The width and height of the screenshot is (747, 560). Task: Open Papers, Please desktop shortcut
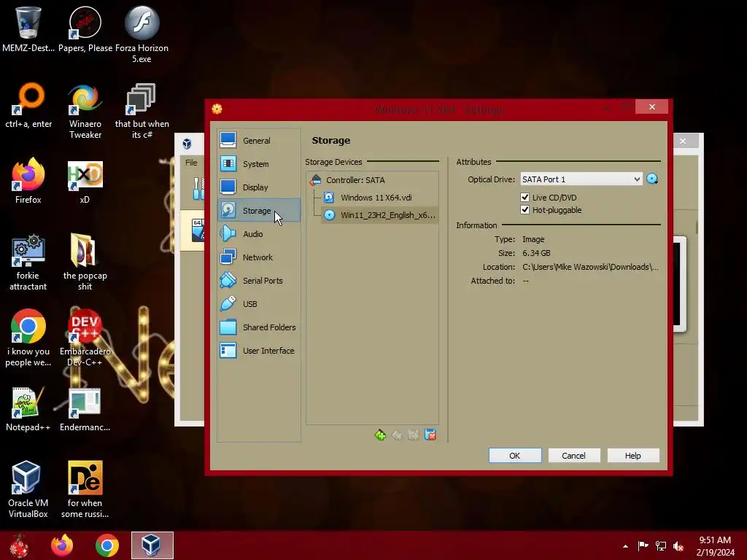[x=85, y=29]
